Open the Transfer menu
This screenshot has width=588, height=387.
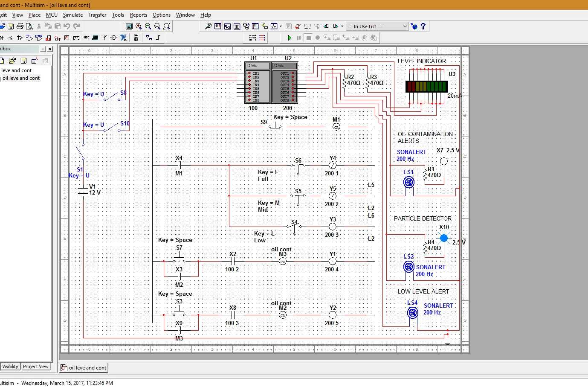pyautogui.click(x=97, y=15)
